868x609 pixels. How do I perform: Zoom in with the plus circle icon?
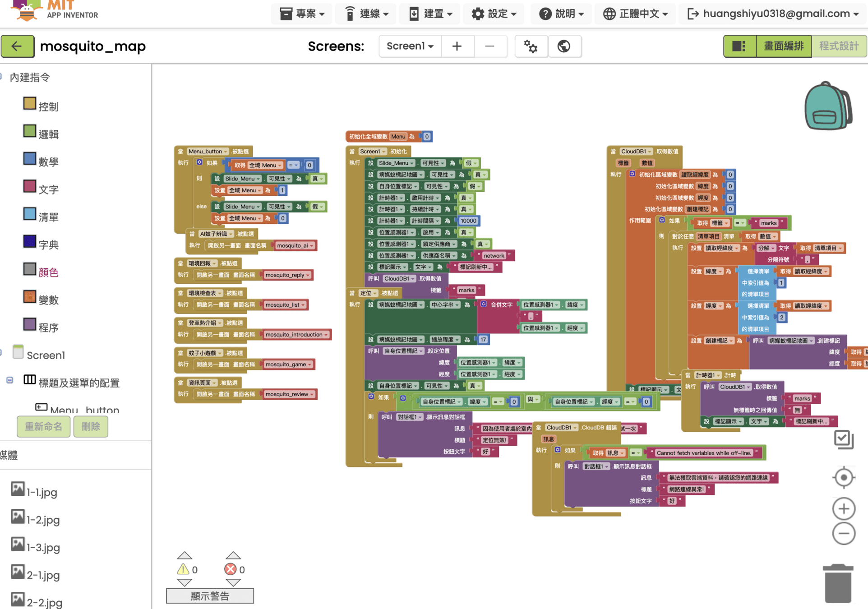[843, 509]
